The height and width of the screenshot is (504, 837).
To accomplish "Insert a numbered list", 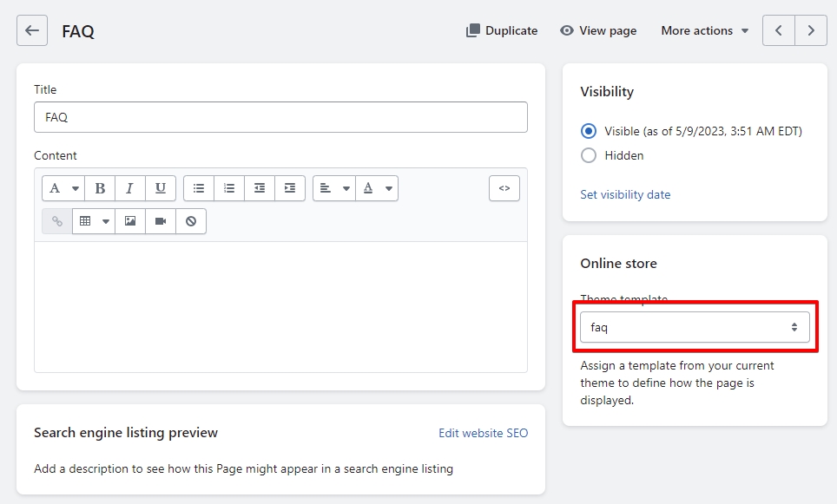I will pyautogui.click(x=229, y=188).
